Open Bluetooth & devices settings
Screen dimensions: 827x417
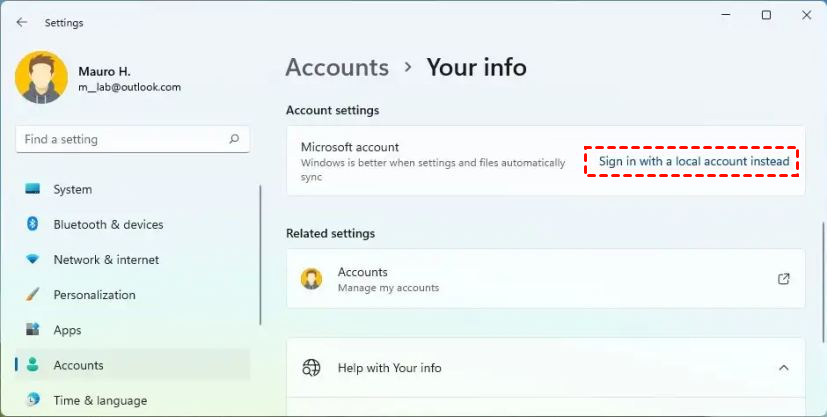(x=108, y=224)
